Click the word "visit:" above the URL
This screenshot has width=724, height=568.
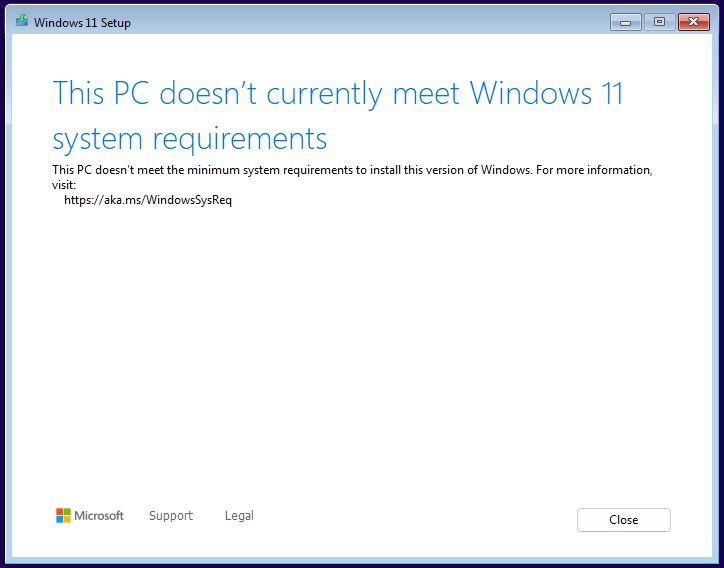[x=64, y=185]
